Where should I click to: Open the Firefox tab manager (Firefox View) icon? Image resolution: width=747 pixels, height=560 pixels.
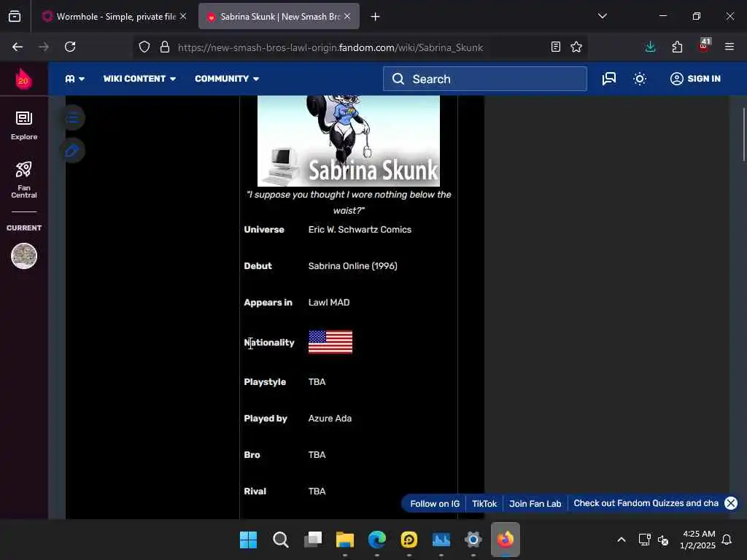(15, 17)
